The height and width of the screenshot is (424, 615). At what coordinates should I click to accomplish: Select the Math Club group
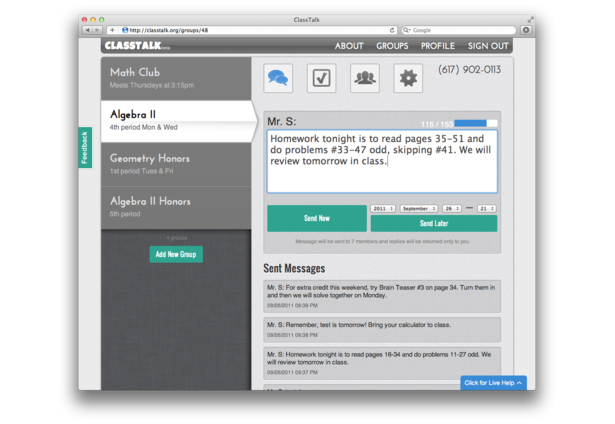point(176,78)
